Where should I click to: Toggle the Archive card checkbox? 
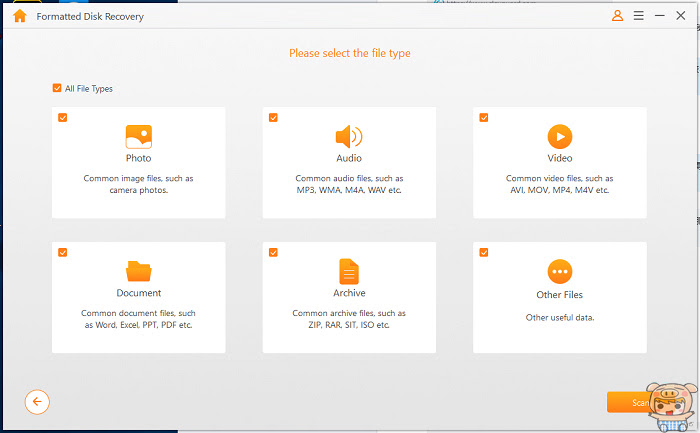(273, 252)
